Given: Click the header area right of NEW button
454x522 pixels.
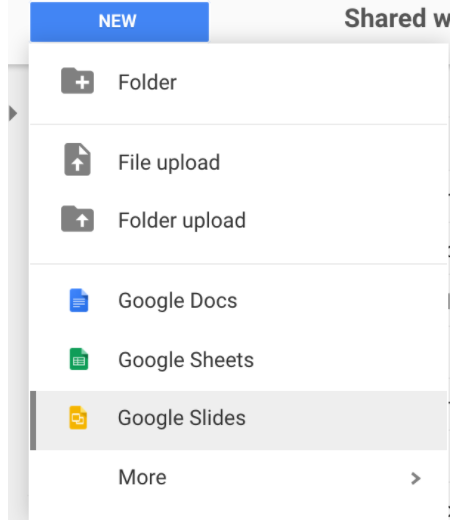Looking at the screenshot, I should coord(277,22).
